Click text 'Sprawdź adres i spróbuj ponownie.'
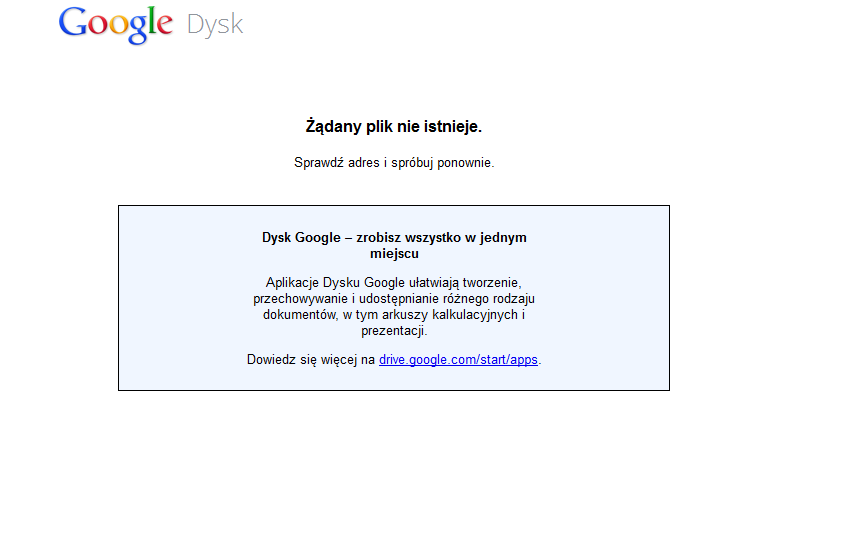The image size is (843, 548). [x=394, y=162]
